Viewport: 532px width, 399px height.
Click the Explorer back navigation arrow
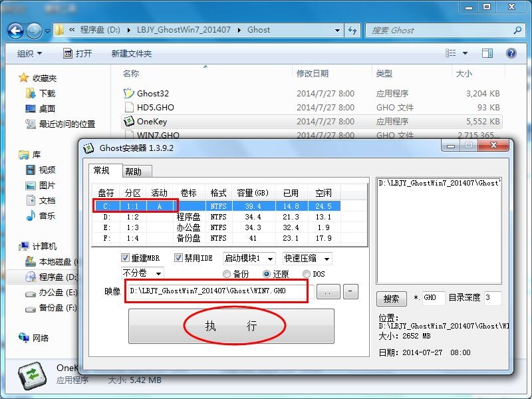[15, 31]
